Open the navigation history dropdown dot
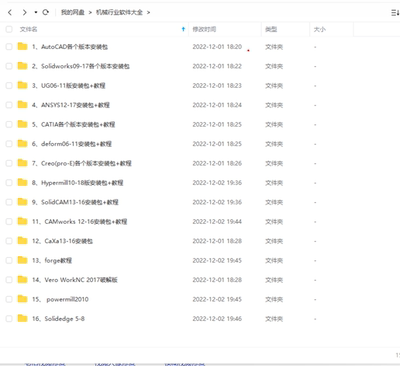 coord(35,12)
